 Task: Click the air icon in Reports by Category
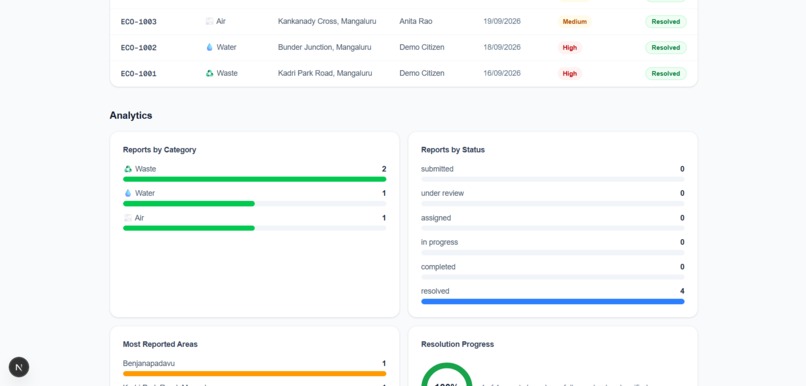(x=128, y=218)
